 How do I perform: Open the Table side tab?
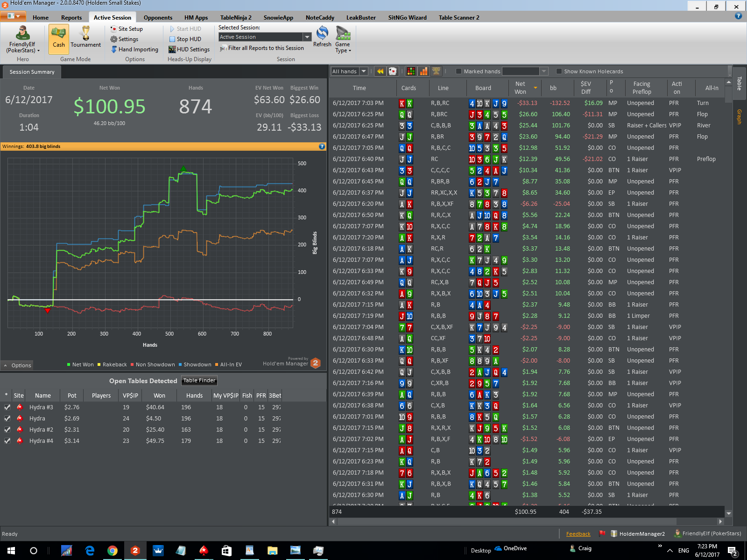point(739,83)
